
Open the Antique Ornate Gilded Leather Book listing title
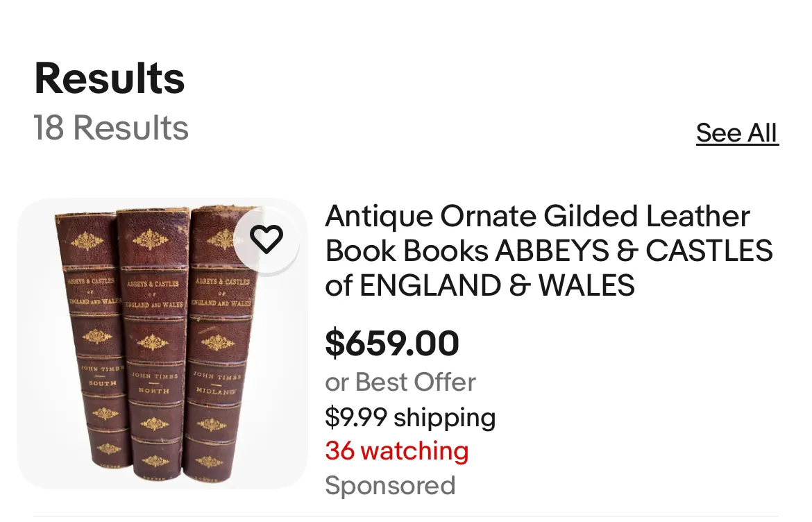pyautogui.click(x=549, y=251)
